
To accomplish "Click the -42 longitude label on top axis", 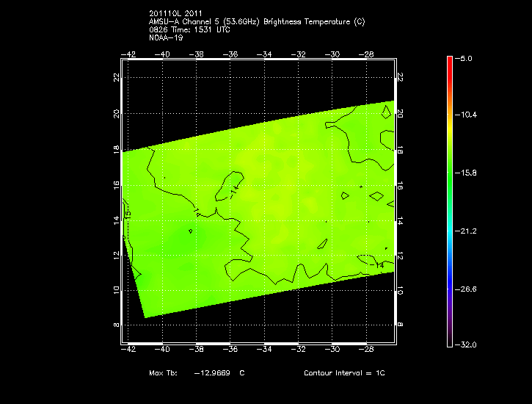I will (x=129, y=54).
